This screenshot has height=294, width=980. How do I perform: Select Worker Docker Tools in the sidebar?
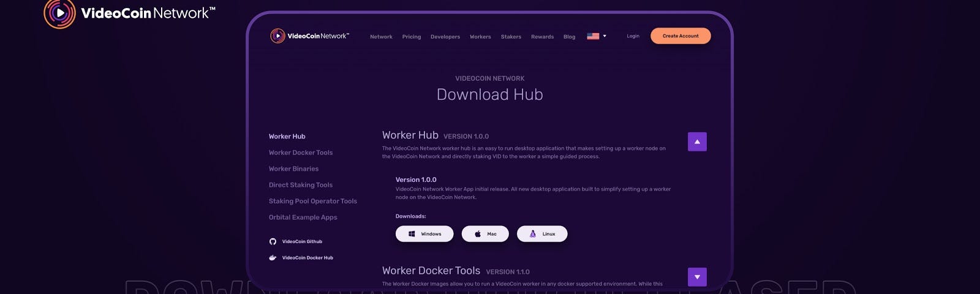(301, 153)
